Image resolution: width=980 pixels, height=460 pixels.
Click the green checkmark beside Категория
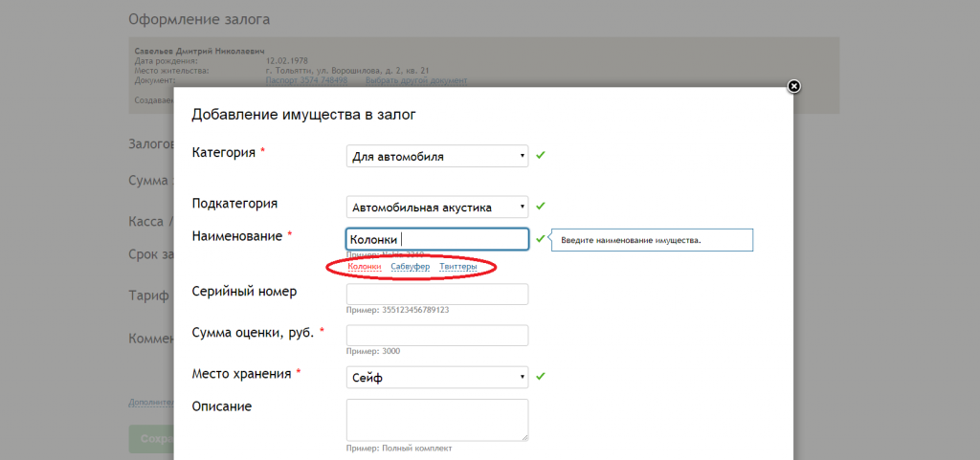(541, 155)
